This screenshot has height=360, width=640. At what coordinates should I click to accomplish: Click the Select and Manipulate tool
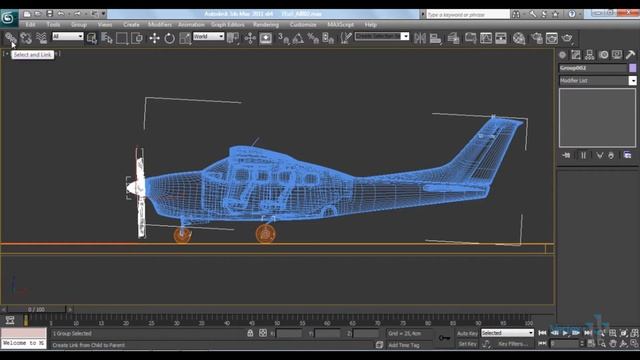tap(250, 38)
